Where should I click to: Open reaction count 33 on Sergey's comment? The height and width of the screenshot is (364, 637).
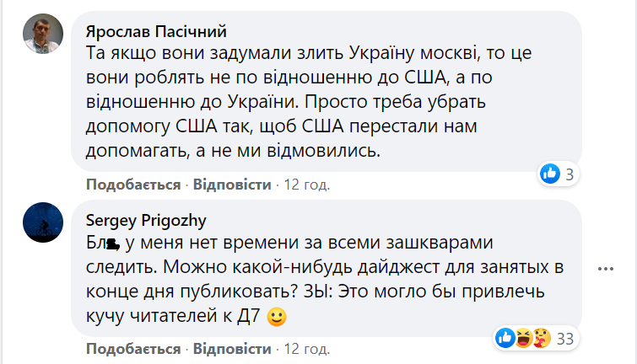pyautogui.click(x=565, y=339)
